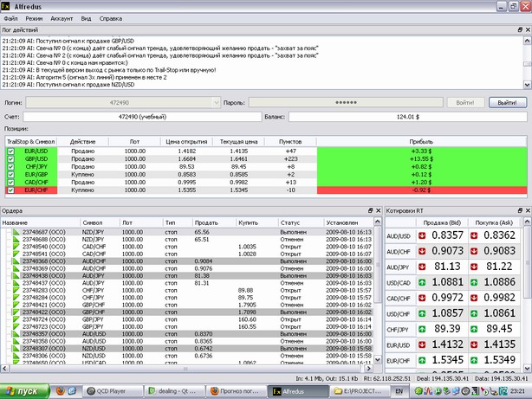
Task: Open the Аккаунт menu
Action: click(x=62, y=19)
